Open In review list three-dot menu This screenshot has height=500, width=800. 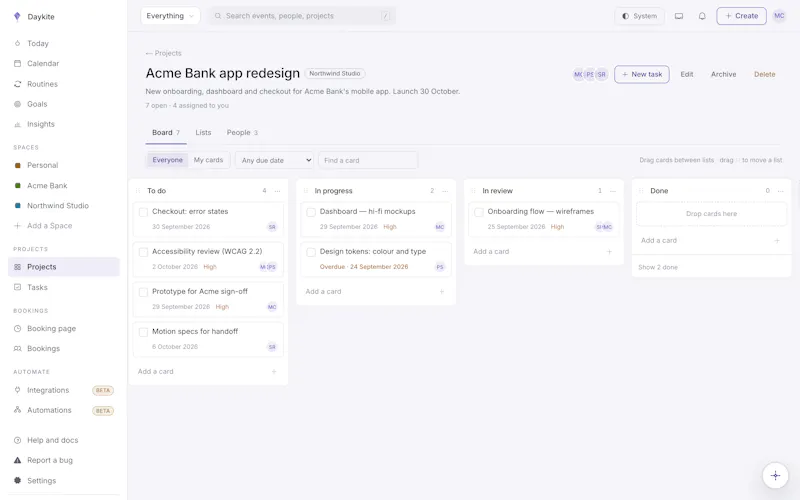(x=613, y=191)
